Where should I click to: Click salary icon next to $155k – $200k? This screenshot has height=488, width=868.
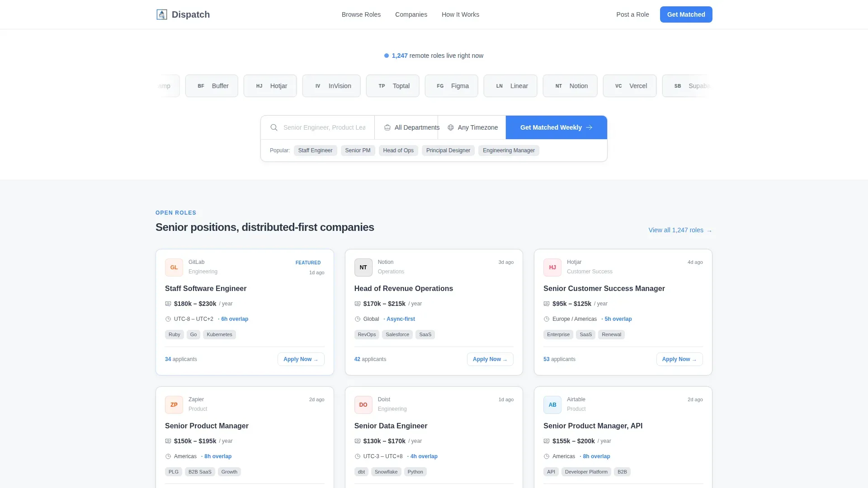547,441
